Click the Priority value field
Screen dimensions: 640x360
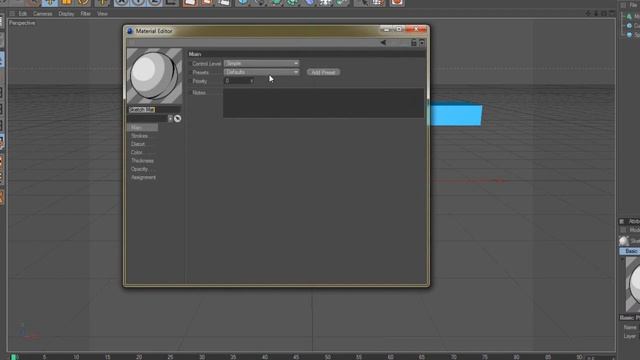pyautogui.click(x=237, y=81)
